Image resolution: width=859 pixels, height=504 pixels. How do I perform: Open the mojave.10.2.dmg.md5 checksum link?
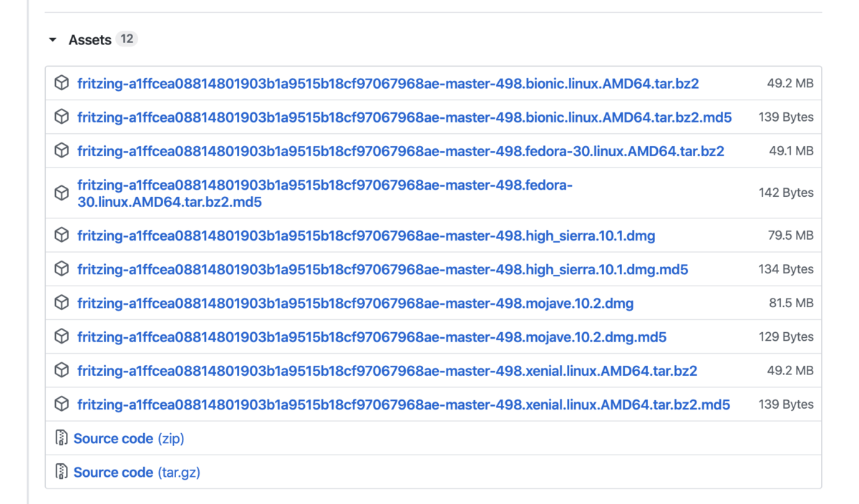click(x=372, y=336)
